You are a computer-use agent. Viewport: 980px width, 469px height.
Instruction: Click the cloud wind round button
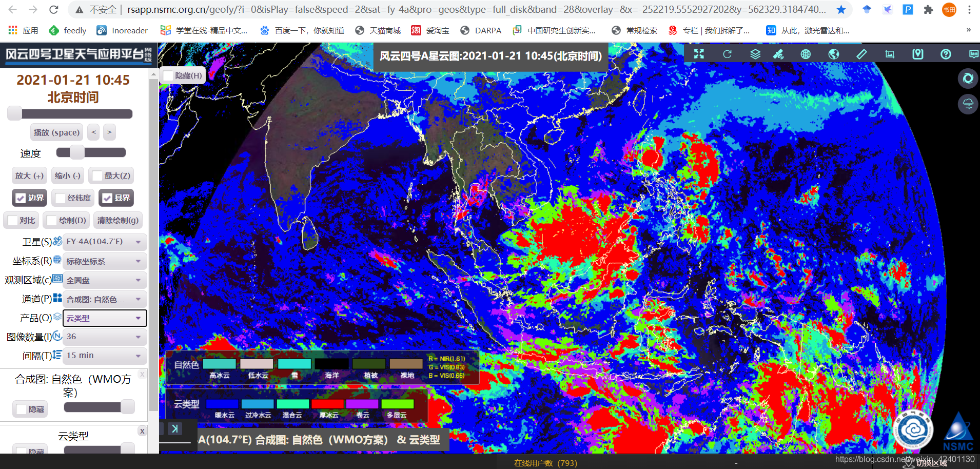pos(968,104)
